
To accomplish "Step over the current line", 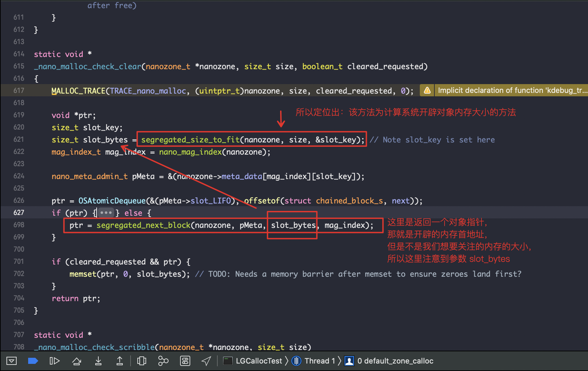I will coord(77,361).
